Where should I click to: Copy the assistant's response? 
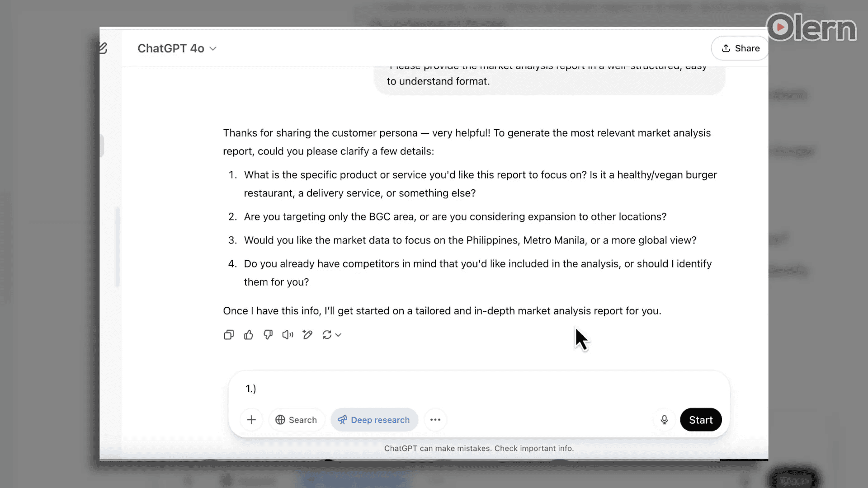pyautogui.click(x=229, y=334)
